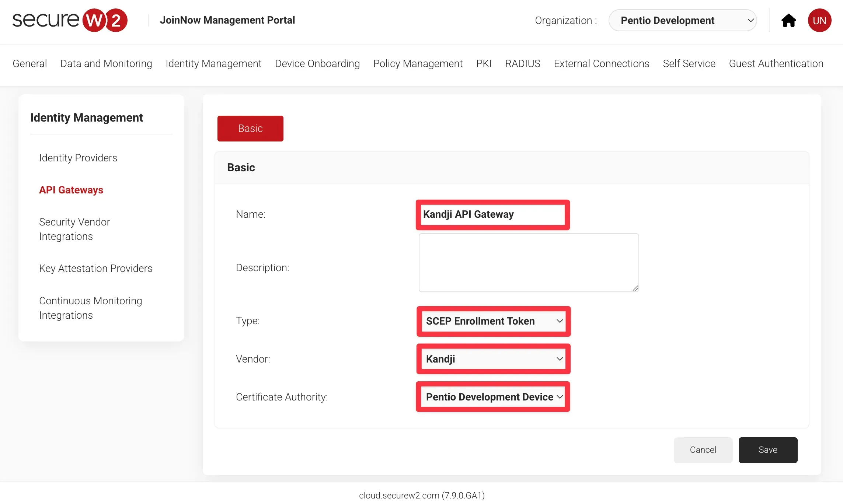
Task: Click the Cancel button
Action: point(703,450)
